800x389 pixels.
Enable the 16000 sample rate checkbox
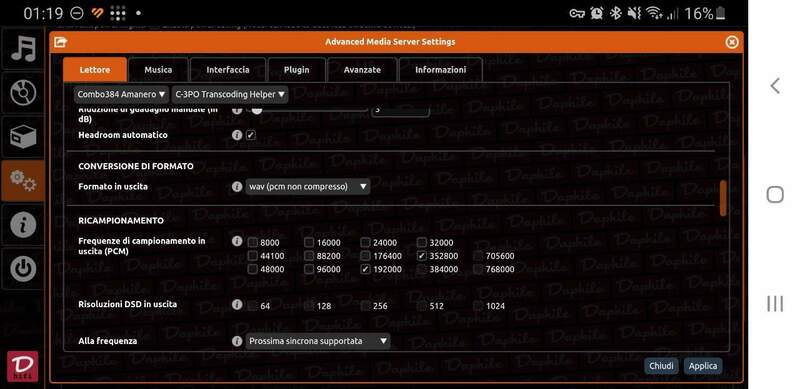[309, 242]
